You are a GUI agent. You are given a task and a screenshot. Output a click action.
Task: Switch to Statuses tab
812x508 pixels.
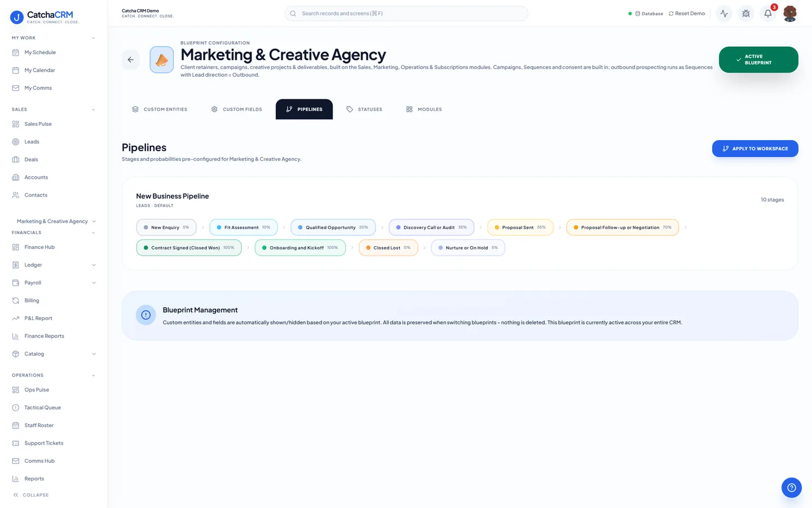pos(364,110)
